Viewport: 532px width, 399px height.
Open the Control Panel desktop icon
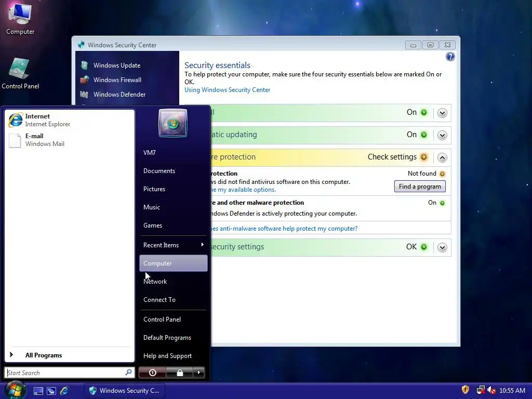tap(20, 73)
